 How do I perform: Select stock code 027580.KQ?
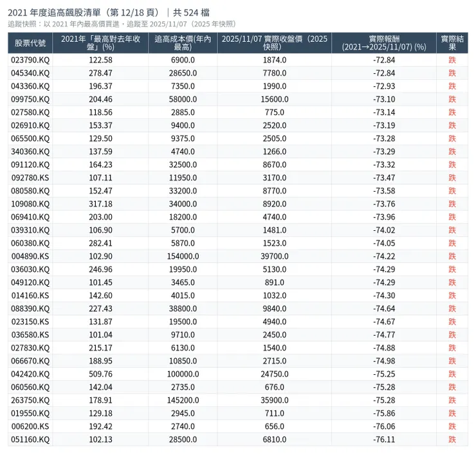click(30, 113)
